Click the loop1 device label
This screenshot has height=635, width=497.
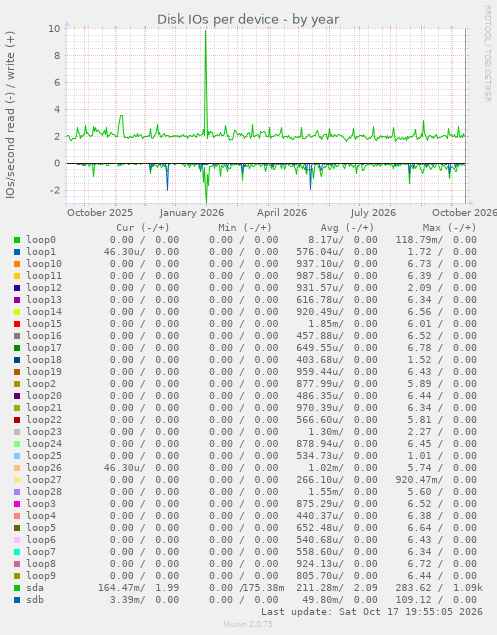tap(41, 252)
